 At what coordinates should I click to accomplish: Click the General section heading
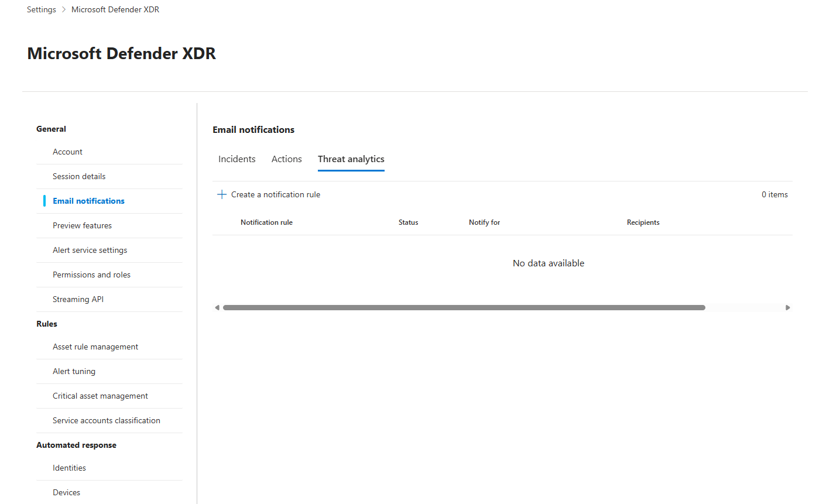(51, 129)
